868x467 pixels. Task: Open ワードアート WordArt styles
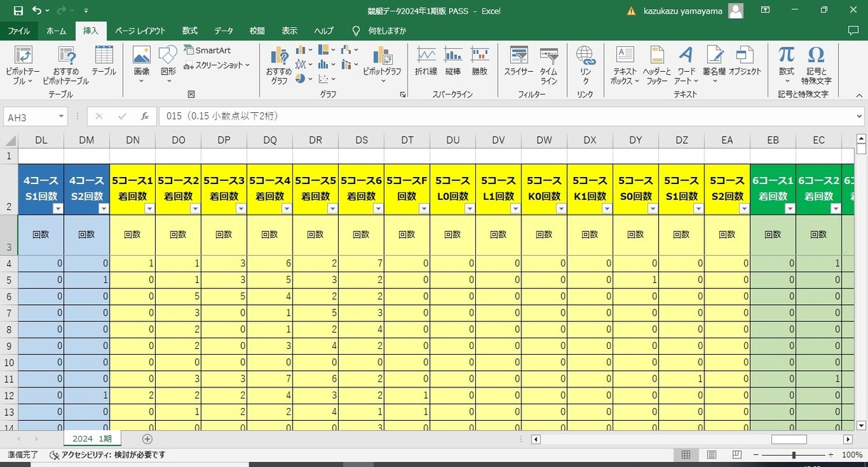[686, 65]
